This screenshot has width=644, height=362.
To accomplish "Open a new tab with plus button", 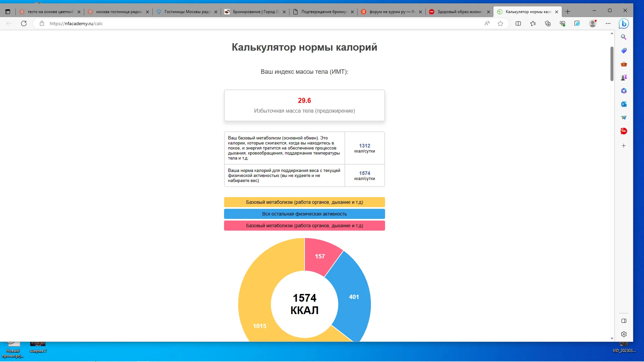I will coord(568,12).
